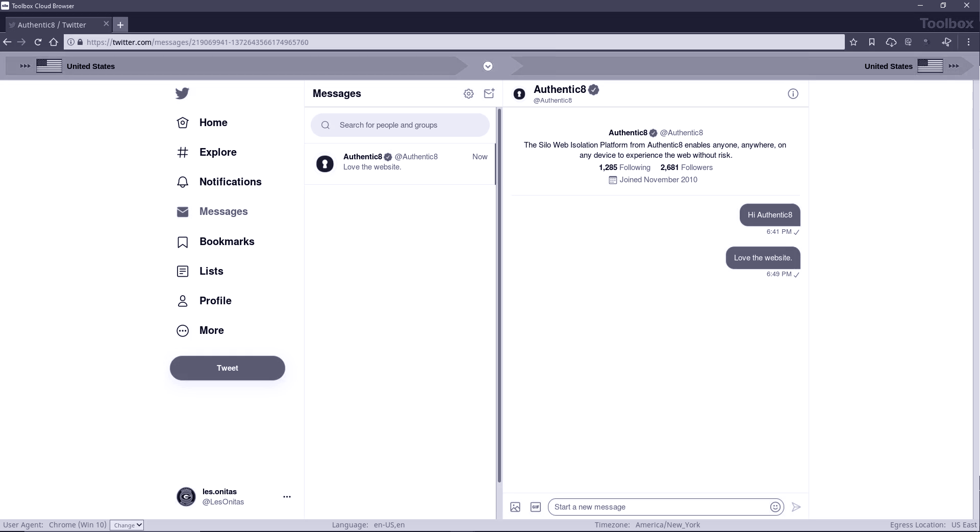Go to Explore in the sidebar
The image size is (980, 532).
click(x=207, y=152)
